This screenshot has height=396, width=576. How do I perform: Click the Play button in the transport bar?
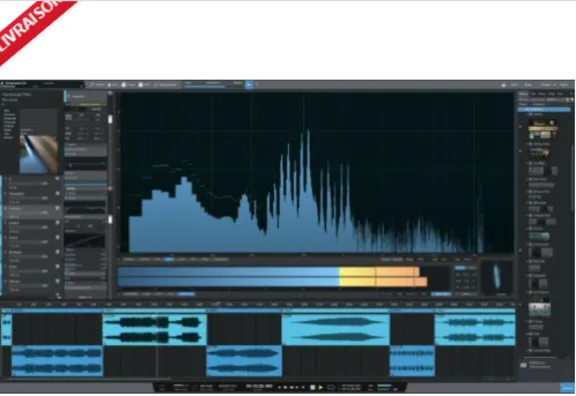point(321,387)
